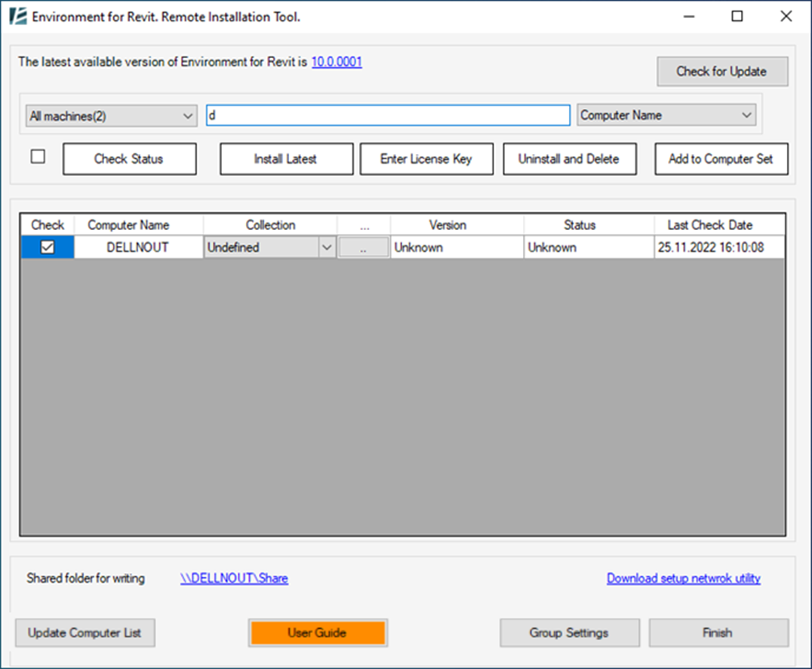Open Group Settings
Screen dimensions: 812x669
[570, 633]
